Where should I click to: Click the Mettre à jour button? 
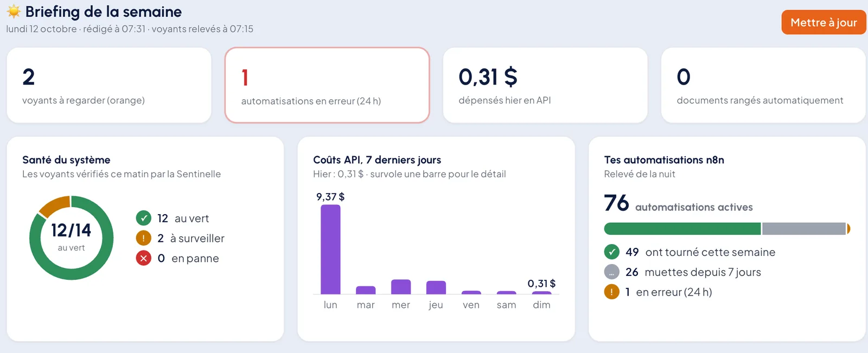click(824, 22)
